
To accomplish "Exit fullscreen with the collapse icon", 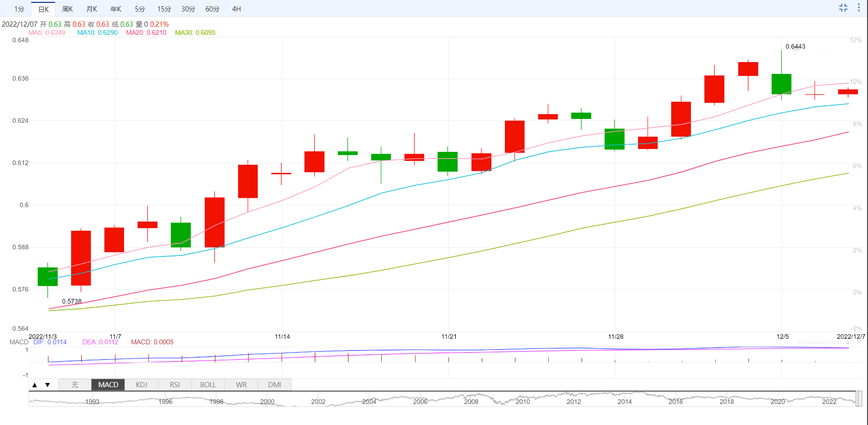I will pos(843,8).
